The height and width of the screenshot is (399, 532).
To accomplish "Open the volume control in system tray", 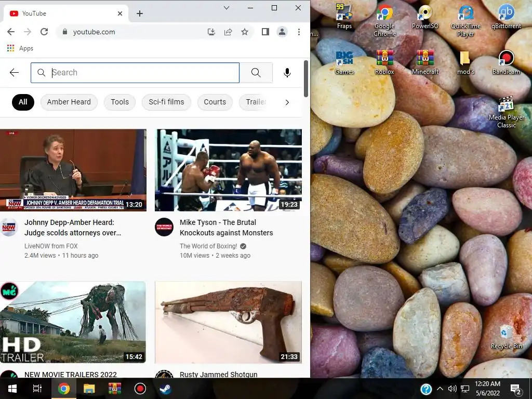I will point(452,389).
